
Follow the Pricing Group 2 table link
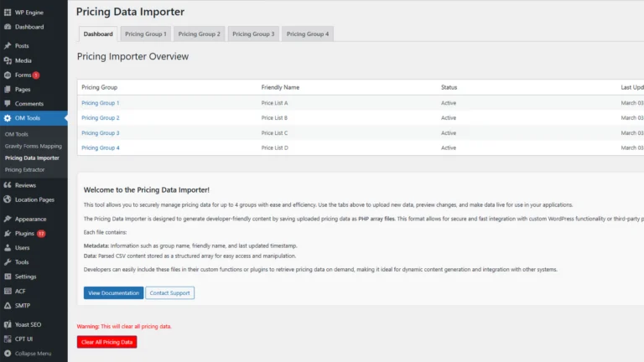click(x=101, y=118)
